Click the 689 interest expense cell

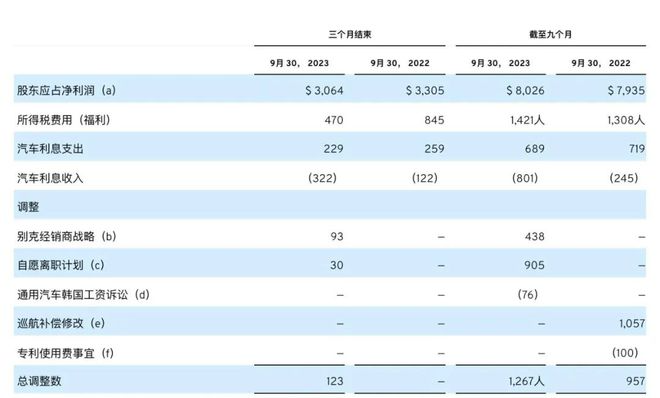(535, 149)
